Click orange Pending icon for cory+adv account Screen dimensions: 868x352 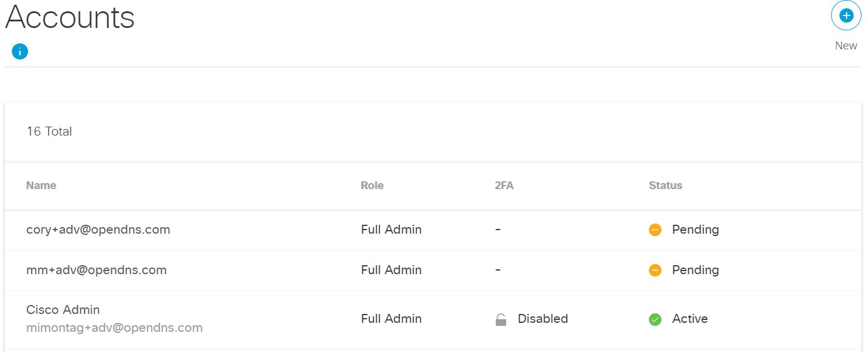(x=655, y=230)
